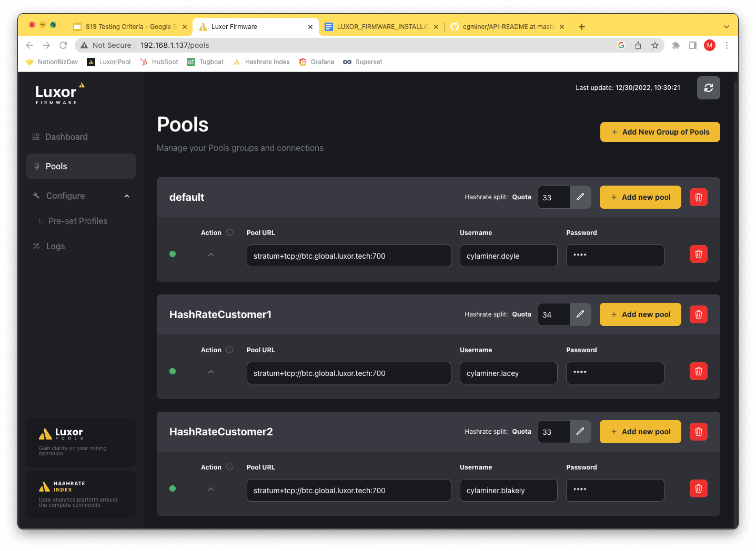Collapse the cylaminer.doyle pool row details
Image resolution: width=756 pixels, height=551 pixels.
(211, 254)
